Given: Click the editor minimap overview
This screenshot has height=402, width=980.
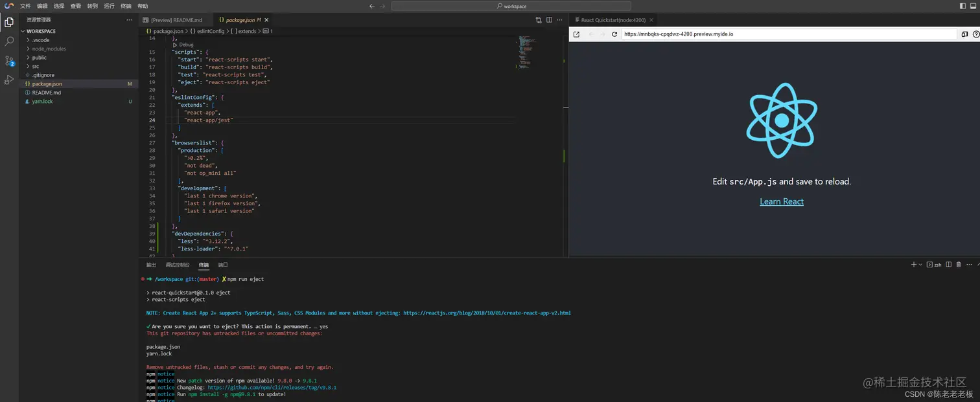Looking at the screenshot, I should tap(526, 53).
